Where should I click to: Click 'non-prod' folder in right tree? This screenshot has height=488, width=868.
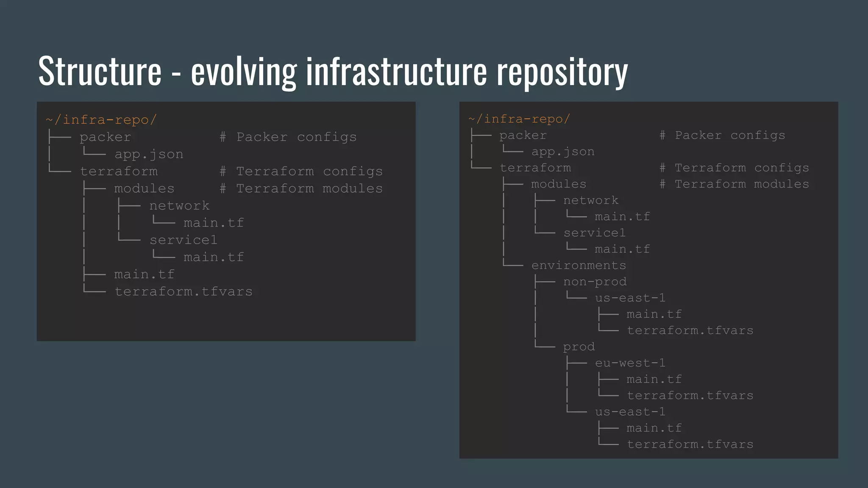pyautogui.click(x=595, y=282)
